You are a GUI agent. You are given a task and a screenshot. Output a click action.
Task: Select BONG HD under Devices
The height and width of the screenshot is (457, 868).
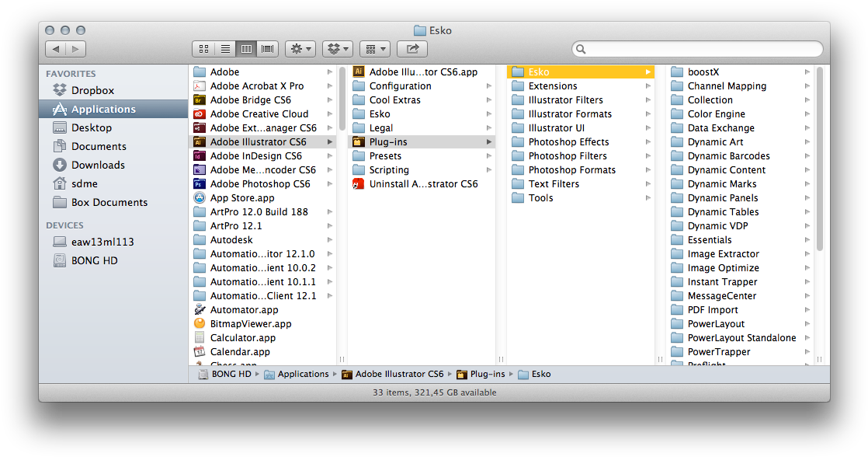[x=94, y=260]
